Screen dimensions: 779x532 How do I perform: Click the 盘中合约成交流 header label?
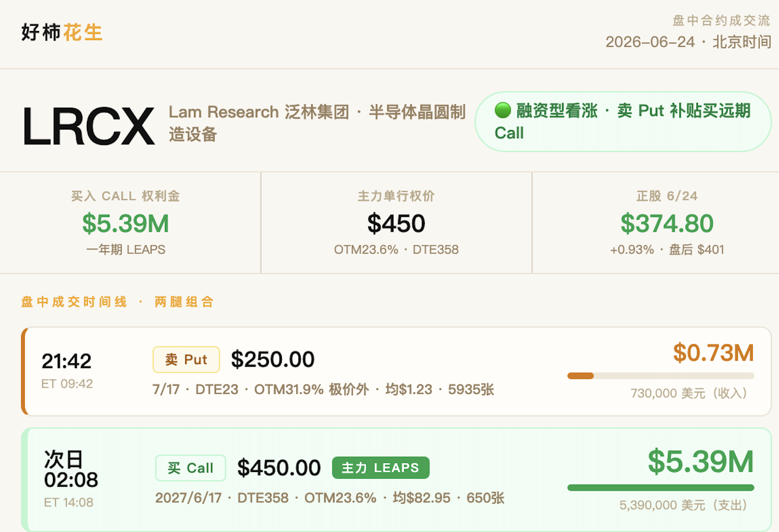pos(721,20)
